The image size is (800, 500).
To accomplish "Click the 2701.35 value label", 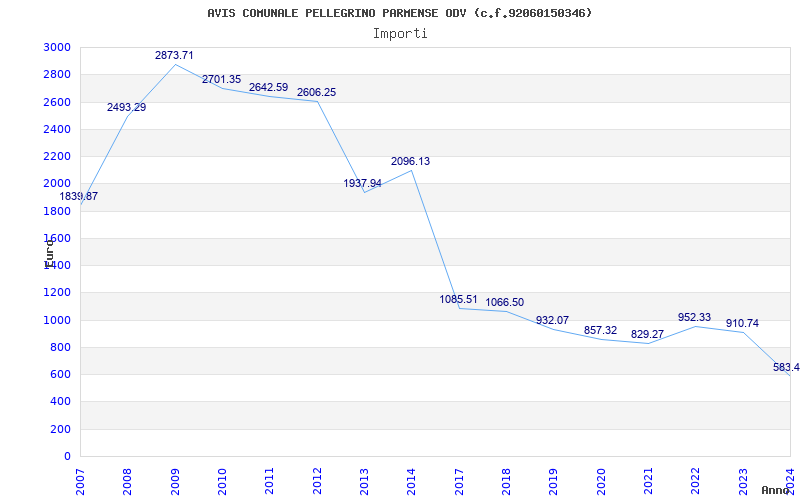I will (221, 79).
